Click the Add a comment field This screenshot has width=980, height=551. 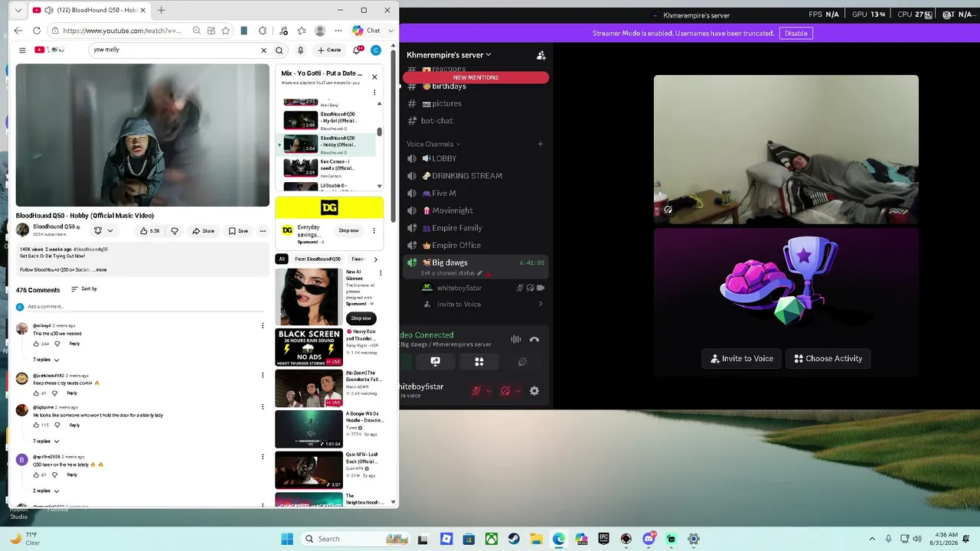pyautogui.click(x=145, y=307)
